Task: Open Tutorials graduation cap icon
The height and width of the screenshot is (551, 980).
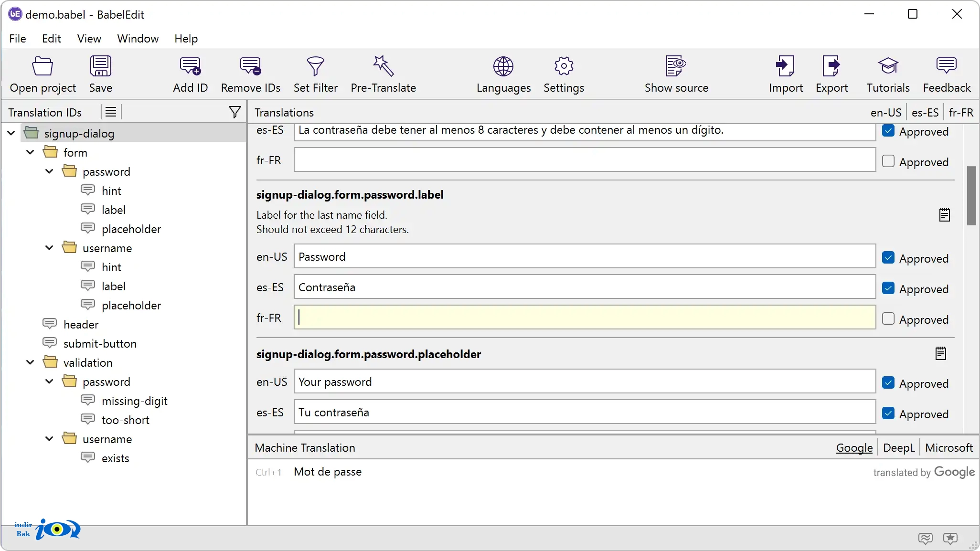Action: click(888, 66)
